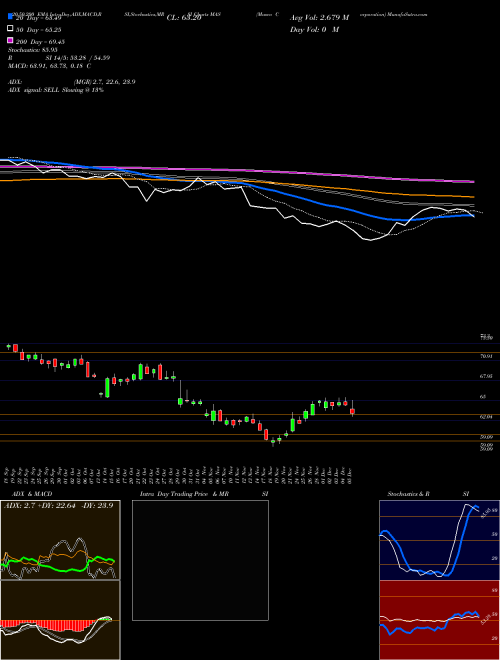Open the blue-background Stochastics chart

click(x=439, y=540)
